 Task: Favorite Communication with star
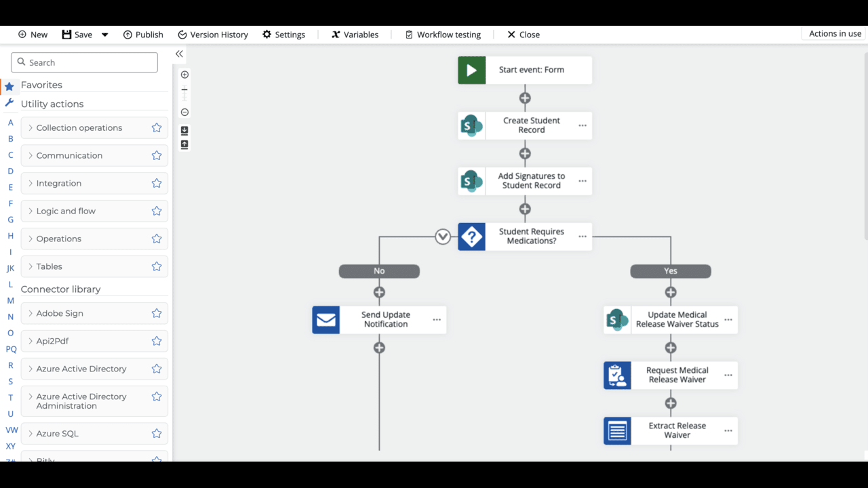click(157, 155)
